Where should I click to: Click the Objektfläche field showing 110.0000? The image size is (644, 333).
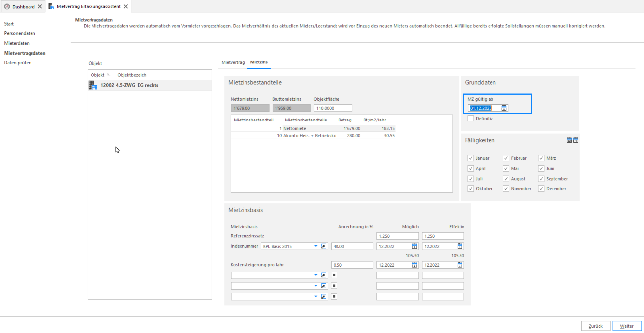tap(333, 108)
